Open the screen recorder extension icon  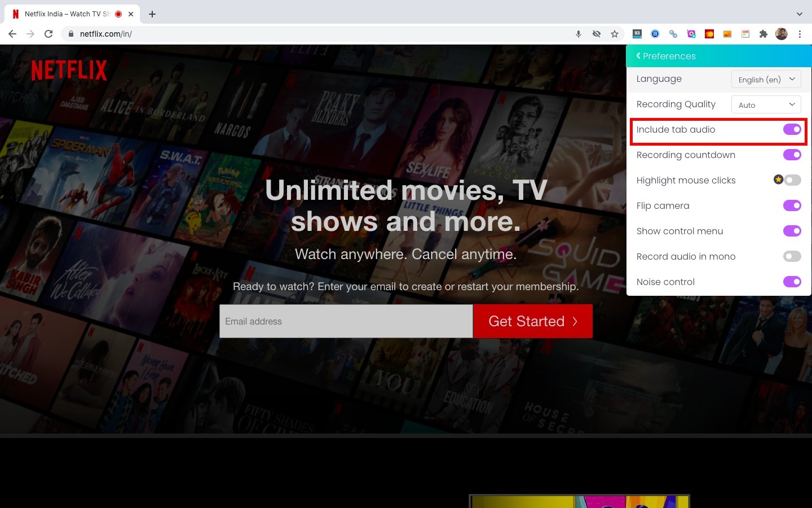point(691,34)
